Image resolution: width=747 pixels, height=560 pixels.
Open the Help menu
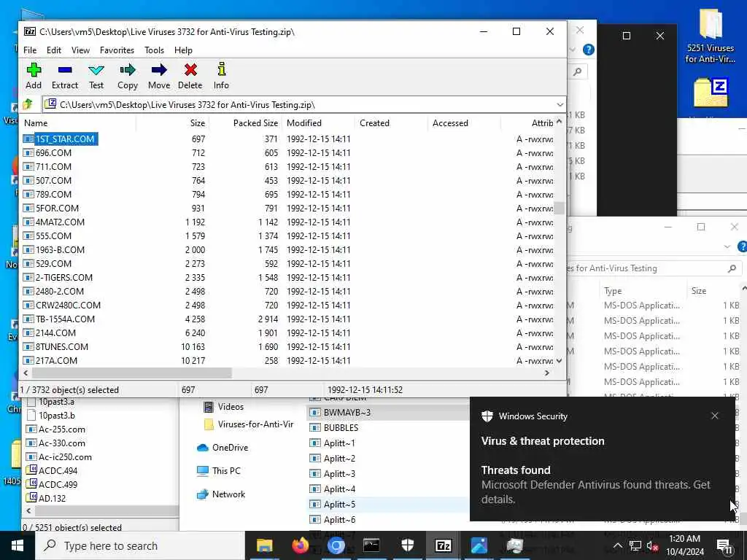coord(183,50)
